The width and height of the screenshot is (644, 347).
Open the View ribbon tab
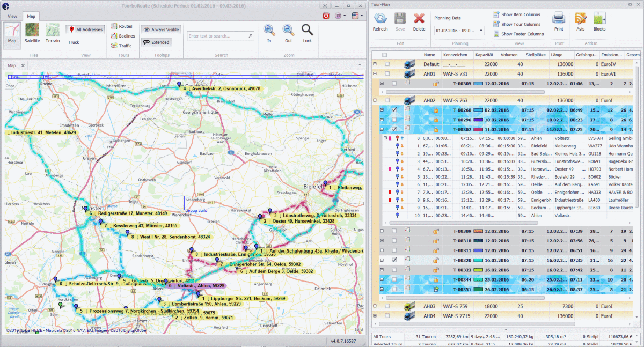(x=12, y=17)
